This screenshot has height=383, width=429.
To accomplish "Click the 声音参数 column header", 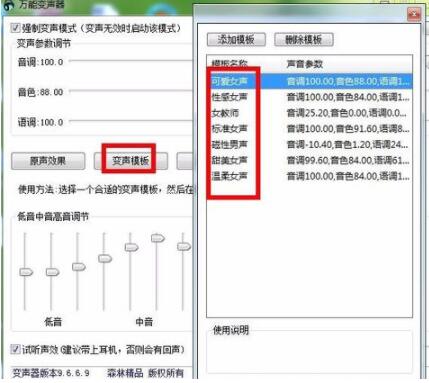I will 305,64.
